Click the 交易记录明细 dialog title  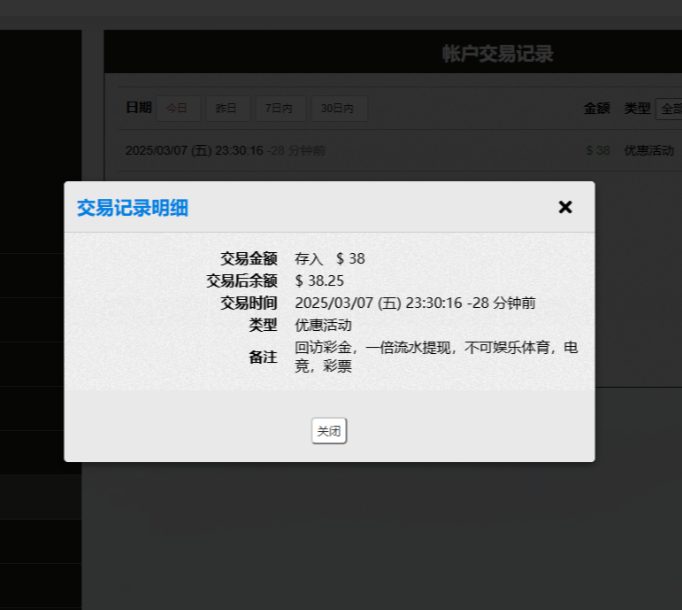click(132, 208)
